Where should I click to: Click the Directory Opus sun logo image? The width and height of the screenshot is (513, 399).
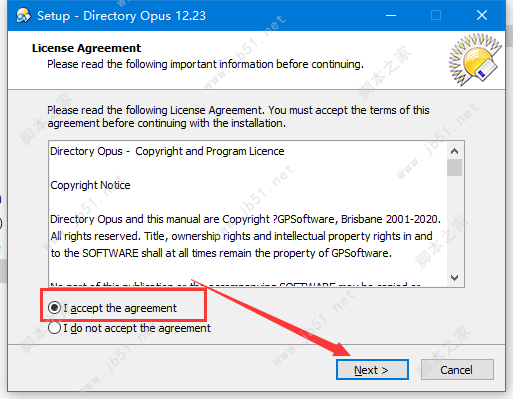pyautogui.click(x=475, y=59)
